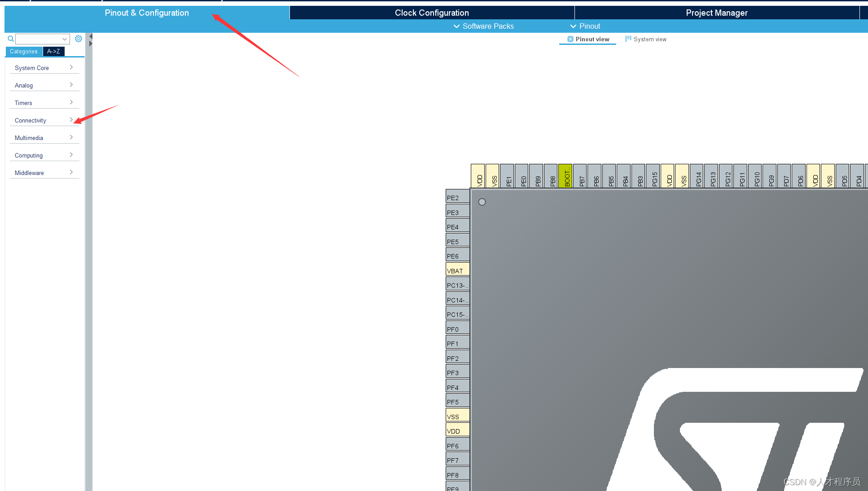Switch to Clock Configuration tab

click(x=432, y=13)
